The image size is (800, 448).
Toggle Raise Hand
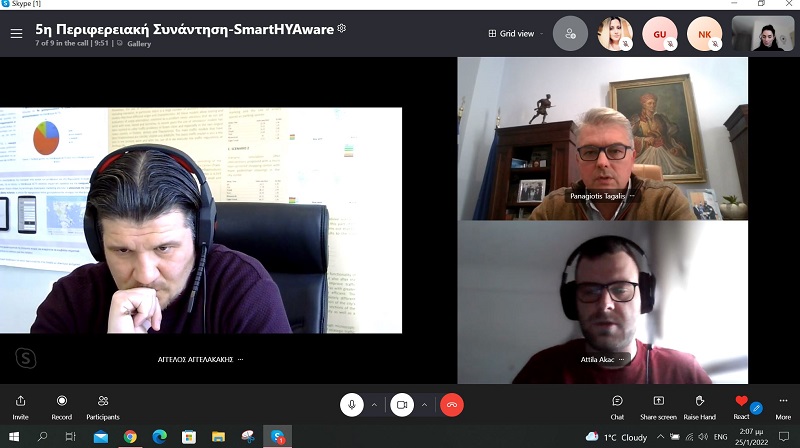(699, 401)
